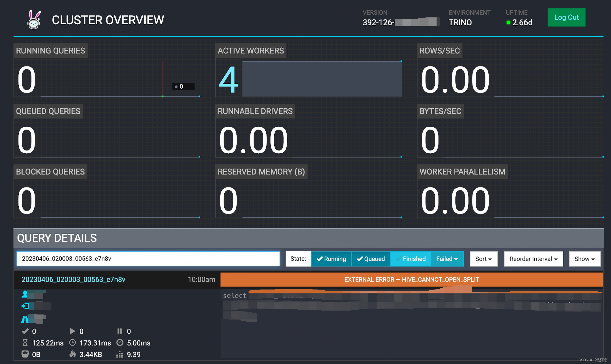Open query 20230406_020003_00563_e7n8v link
Screen dimensions: 611x364
pyautogui.click(x=73, y=279)
